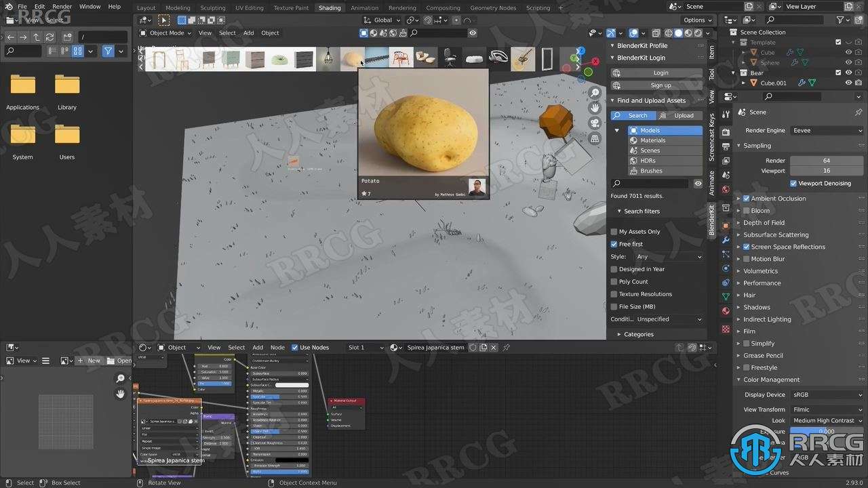The height and width of the screenshot is (488, 868).
Task: Toggle Viewport Denoising checkbox
Action: [793, 184]
